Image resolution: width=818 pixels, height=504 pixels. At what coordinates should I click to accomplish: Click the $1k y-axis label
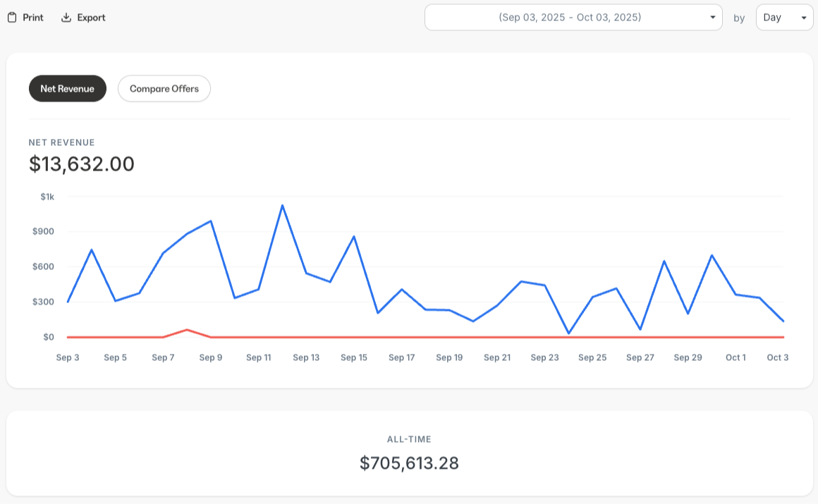click(x=47, y=196)
